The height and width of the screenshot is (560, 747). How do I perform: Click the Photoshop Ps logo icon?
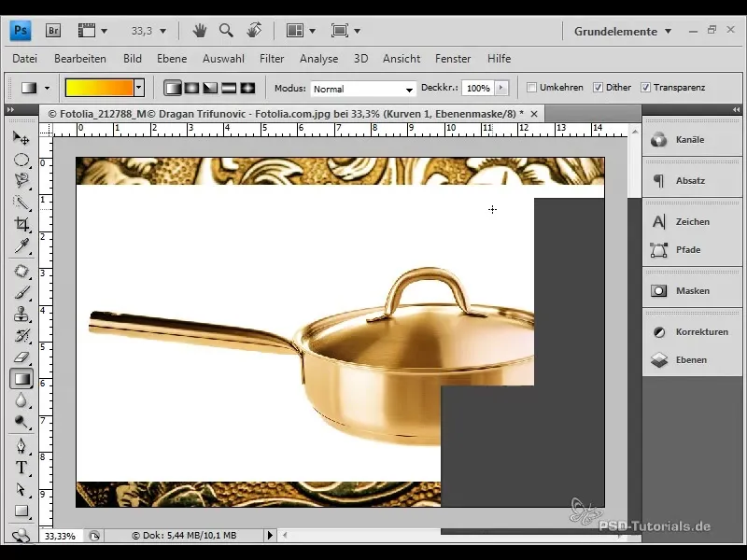point(21,31)
